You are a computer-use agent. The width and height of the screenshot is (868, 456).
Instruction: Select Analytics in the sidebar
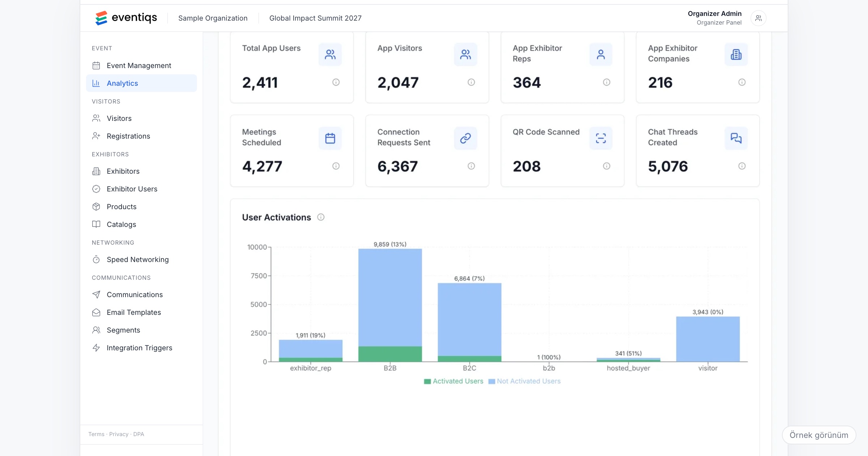coord(141,83)
